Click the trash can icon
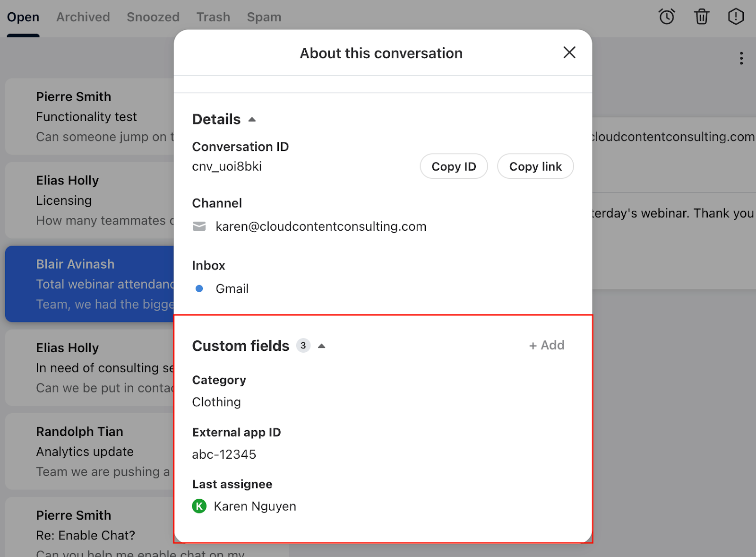 pyautogui.click(x=702, y=17)
